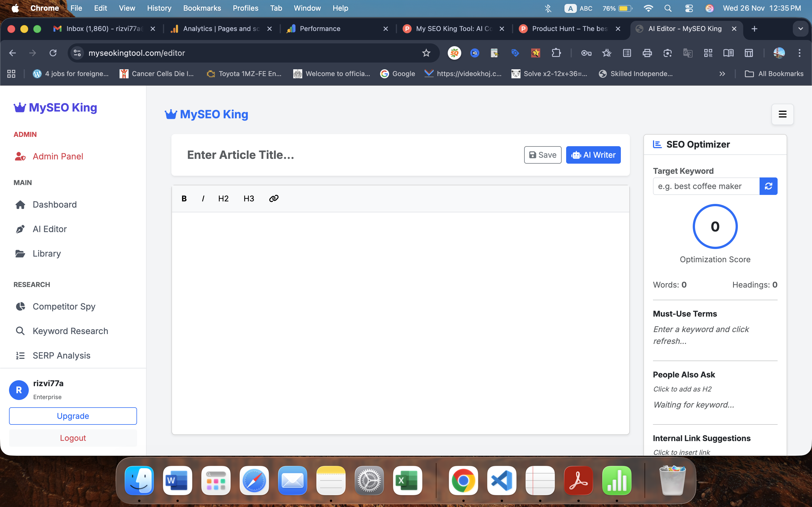Viewport: 812px width, 507px height.
Task: Open Keyword Research from the sidebar
Action: point(70,331)
